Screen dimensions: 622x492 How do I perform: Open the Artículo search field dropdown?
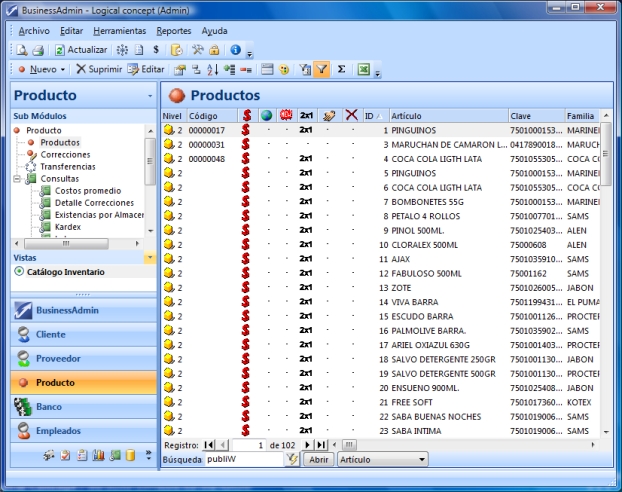(425, 459)
